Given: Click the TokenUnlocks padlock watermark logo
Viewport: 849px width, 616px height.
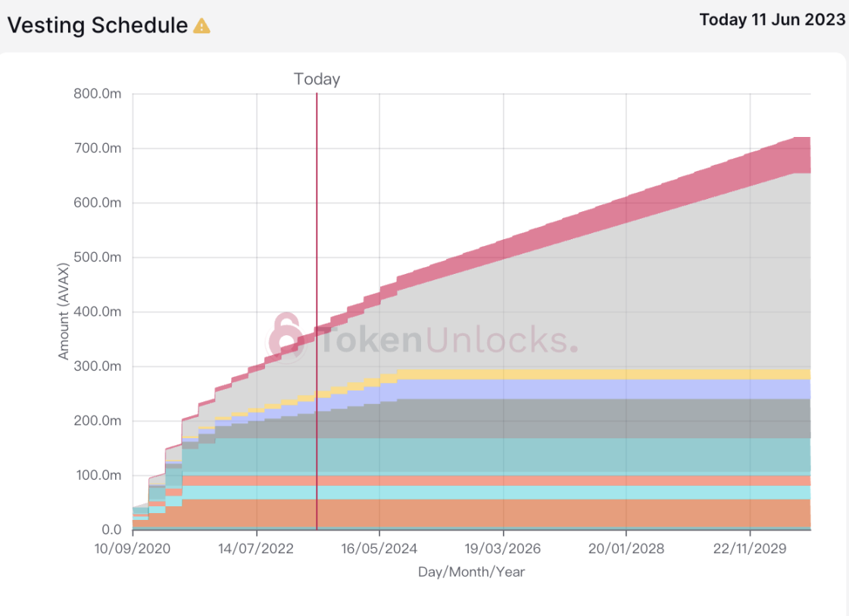Looking at the screenshot, I should 286,338.
